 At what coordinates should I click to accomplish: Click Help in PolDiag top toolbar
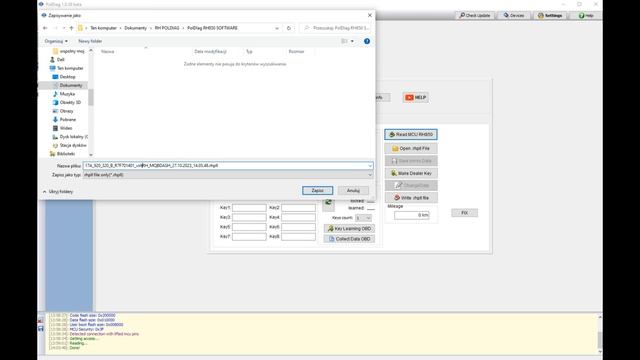[x=586, y=16]
